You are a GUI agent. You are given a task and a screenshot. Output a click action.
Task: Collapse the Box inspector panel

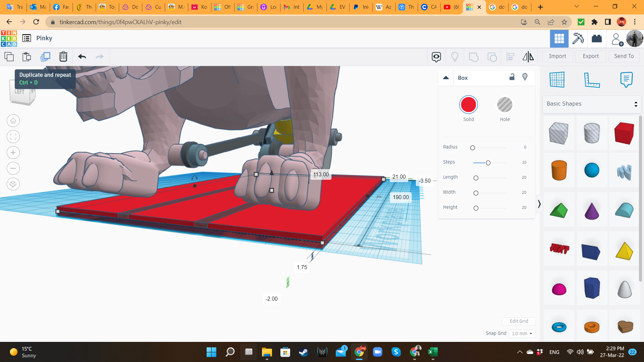pyautogui.click(x=446, y=78)
